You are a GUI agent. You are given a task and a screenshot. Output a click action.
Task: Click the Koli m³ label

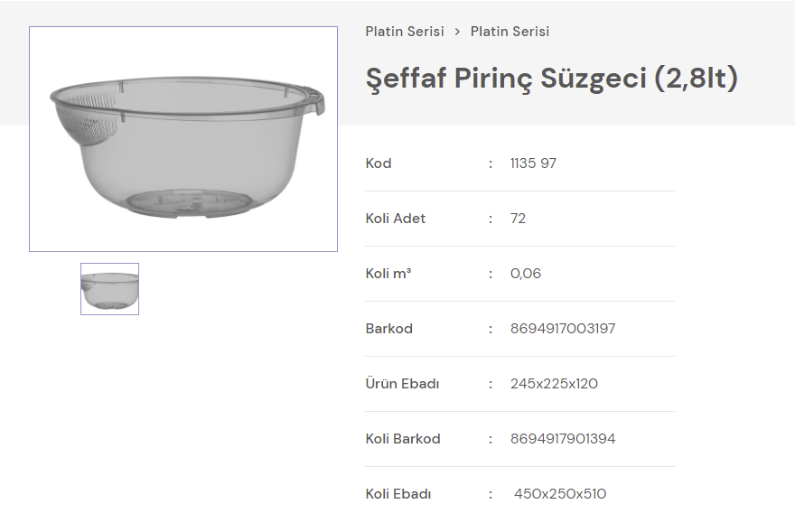coord(388,274)
